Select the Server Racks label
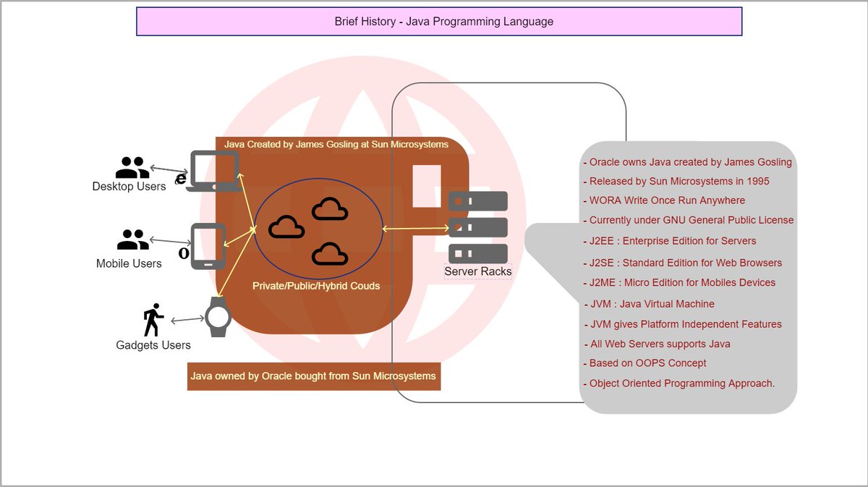 (x=478, y=271)
